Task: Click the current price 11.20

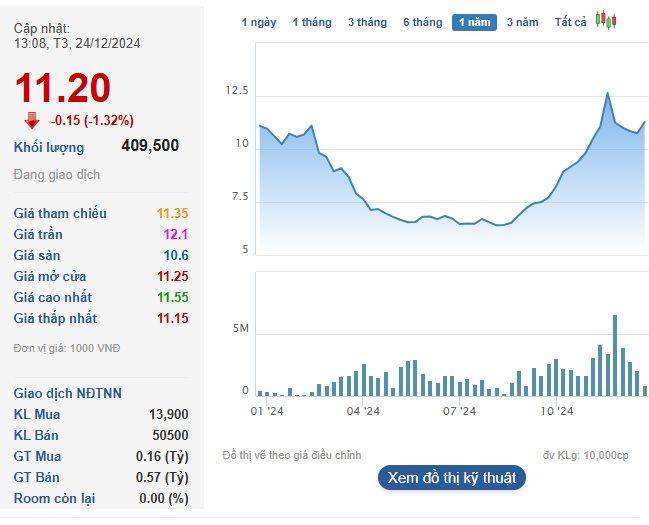Action: pyautogui.click(x=62, y=89)
